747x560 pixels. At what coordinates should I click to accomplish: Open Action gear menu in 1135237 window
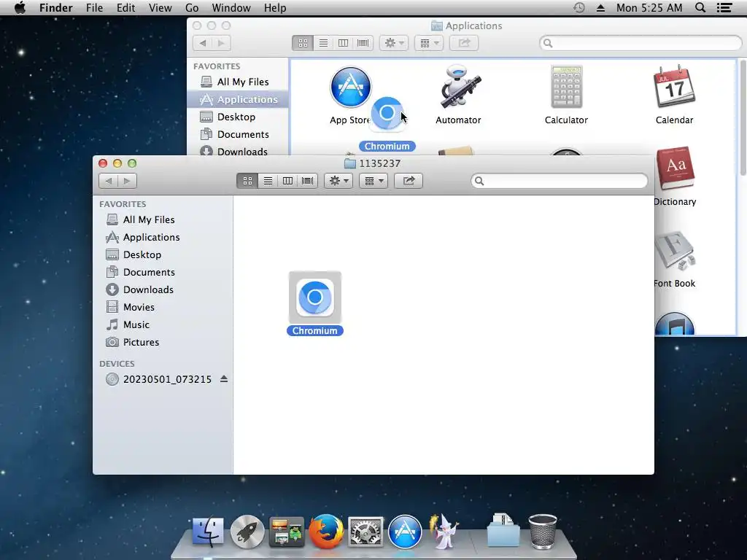[x=338, y=181]
